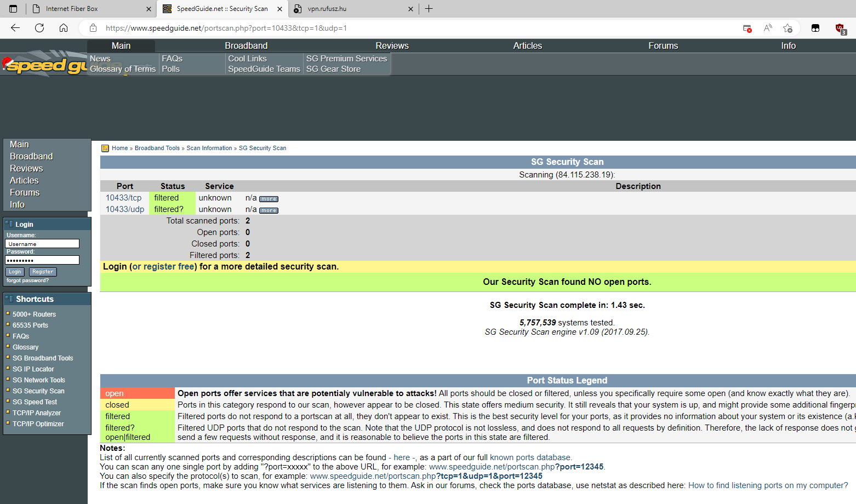Open Glossary shortcut in sidebar
The image size is (856, 504).
click(25, 347)
